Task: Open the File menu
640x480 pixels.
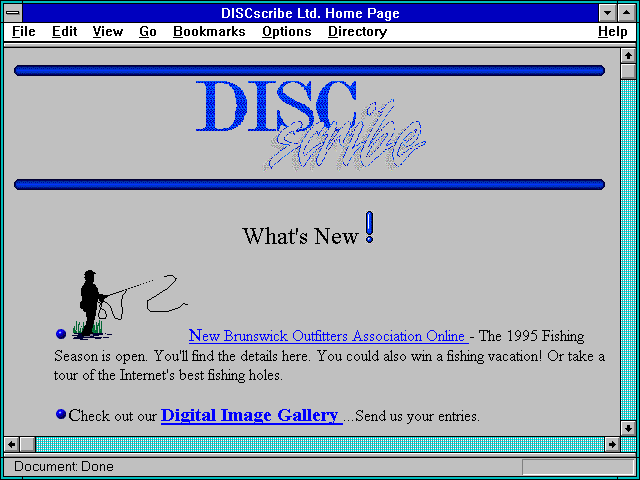Action: coord(24,32)
